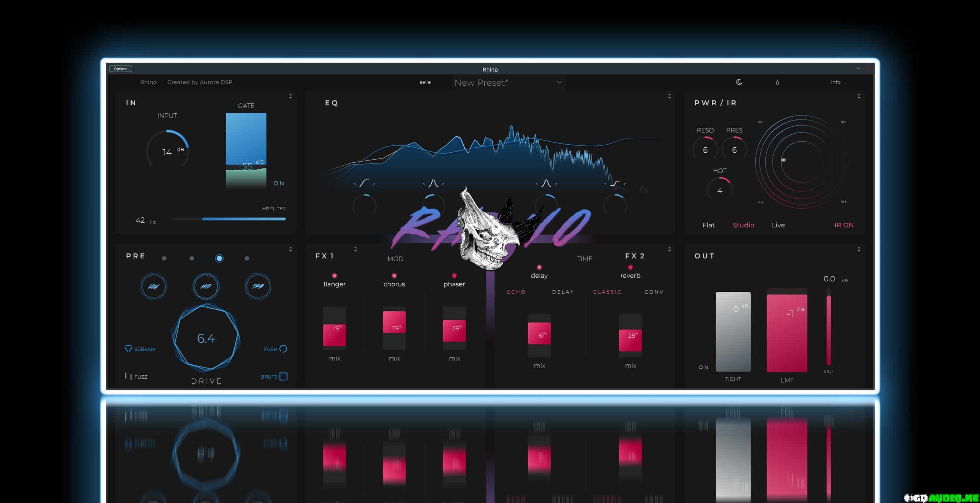Screen dimensions: 980x503
Task: Click the LMT limiter bar
Action: 787,330
